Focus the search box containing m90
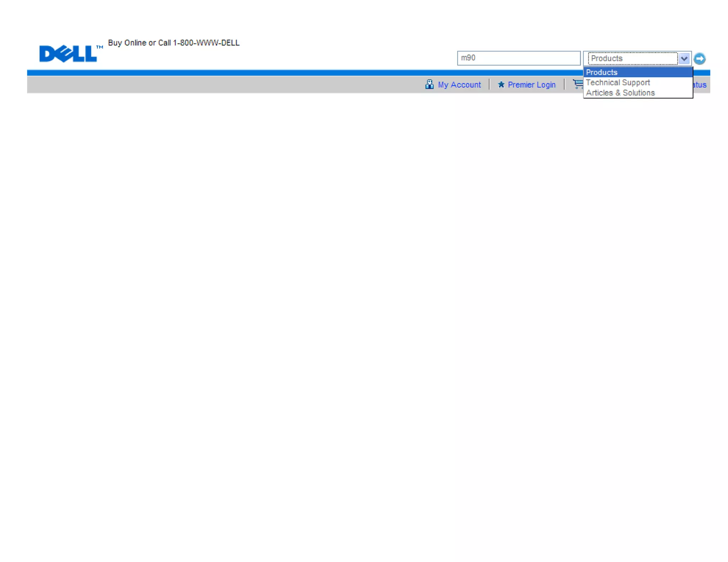This screenshot has width=728, height=562. coord(518,58)
